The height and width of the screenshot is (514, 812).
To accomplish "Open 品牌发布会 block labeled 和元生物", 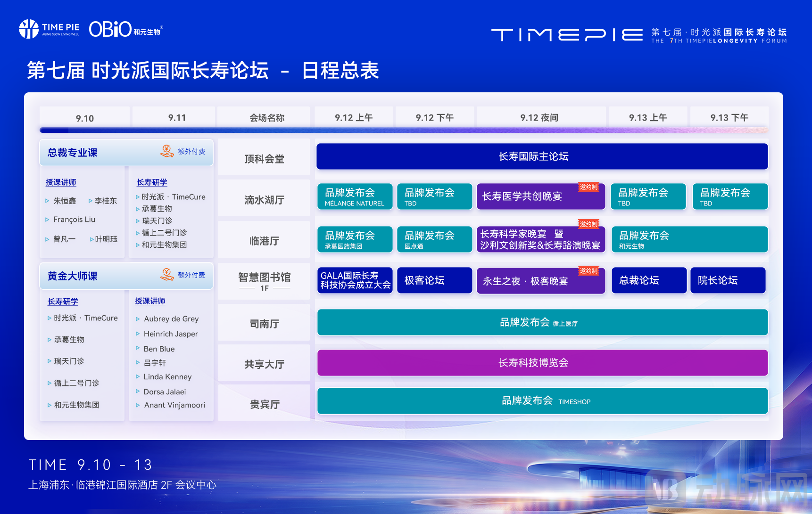I will (690, 239).
